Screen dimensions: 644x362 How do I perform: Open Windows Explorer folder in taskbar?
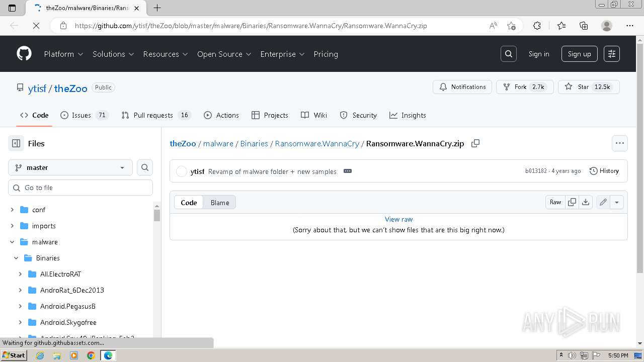[57, 355]
